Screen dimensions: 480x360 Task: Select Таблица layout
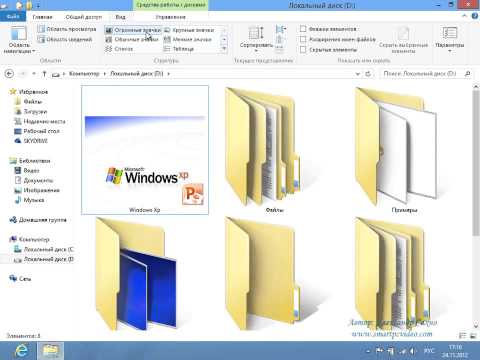click(179, 49)
